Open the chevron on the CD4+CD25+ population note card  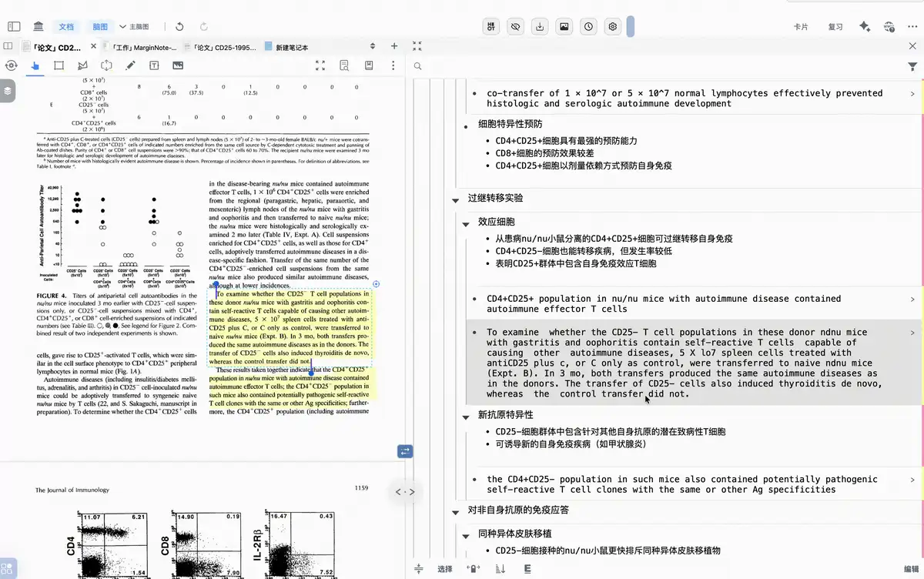(913, 299)
